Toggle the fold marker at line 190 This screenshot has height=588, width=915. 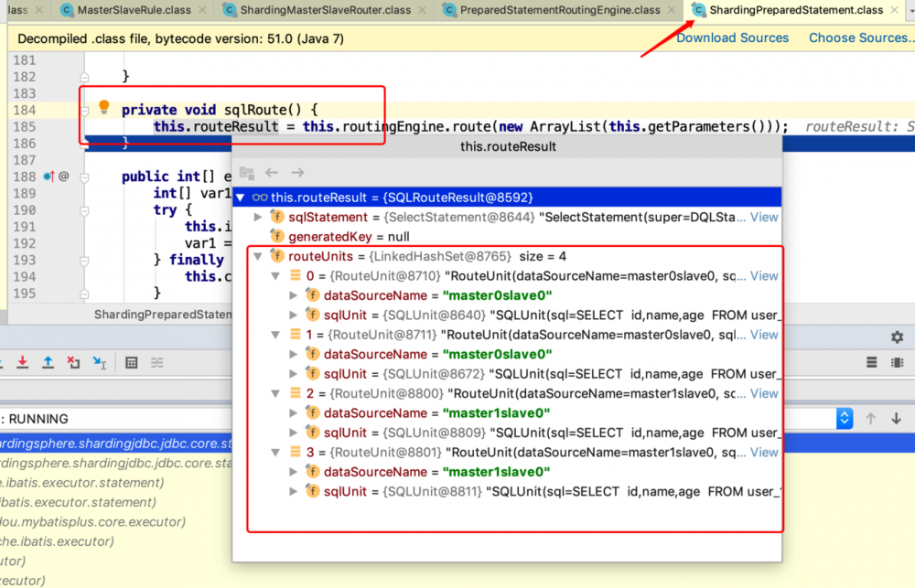tap(85, 209)
